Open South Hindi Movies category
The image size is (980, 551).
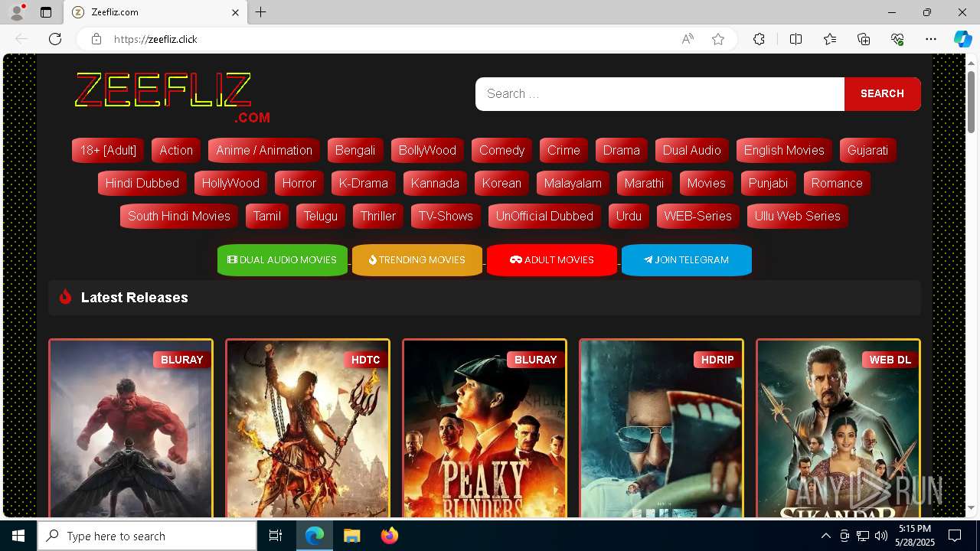(179, 216)
